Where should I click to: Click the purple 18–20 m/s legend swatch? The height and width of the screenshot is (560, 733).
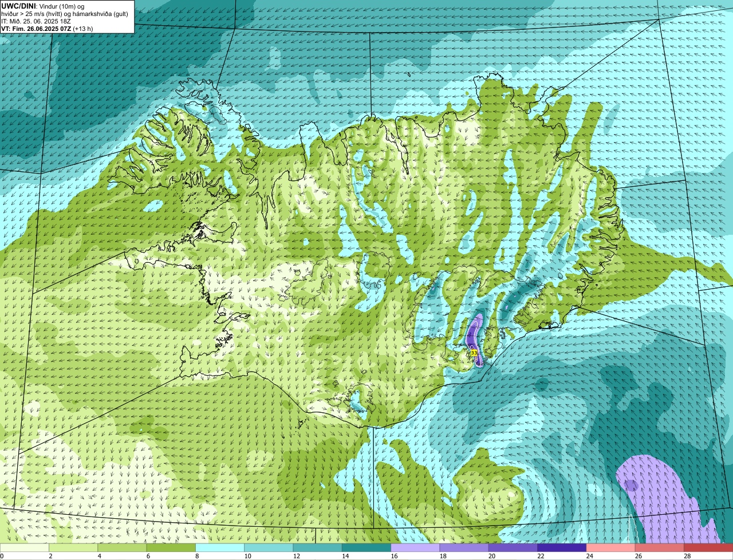(x=464, y=547)
